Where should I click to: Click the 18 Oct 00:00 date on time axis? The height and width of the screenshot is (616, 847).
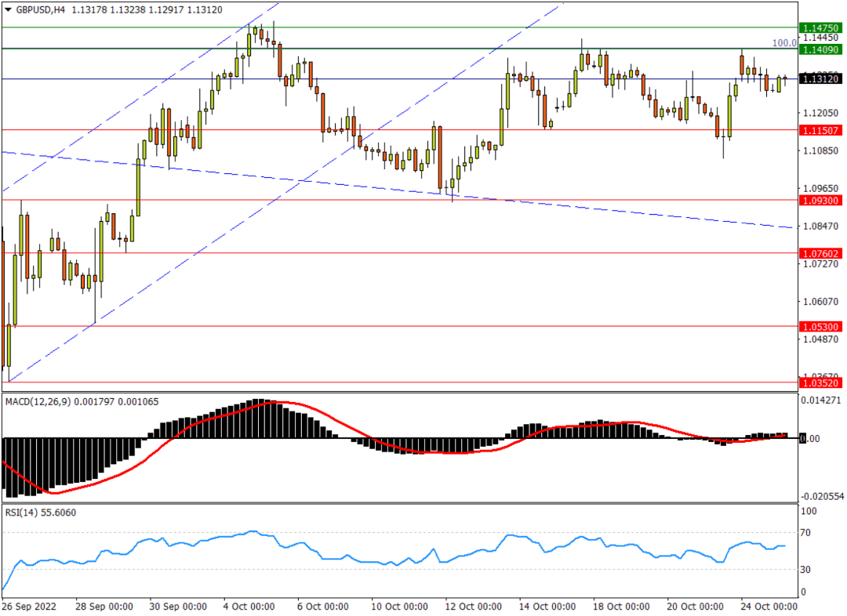tap(621, 607)
